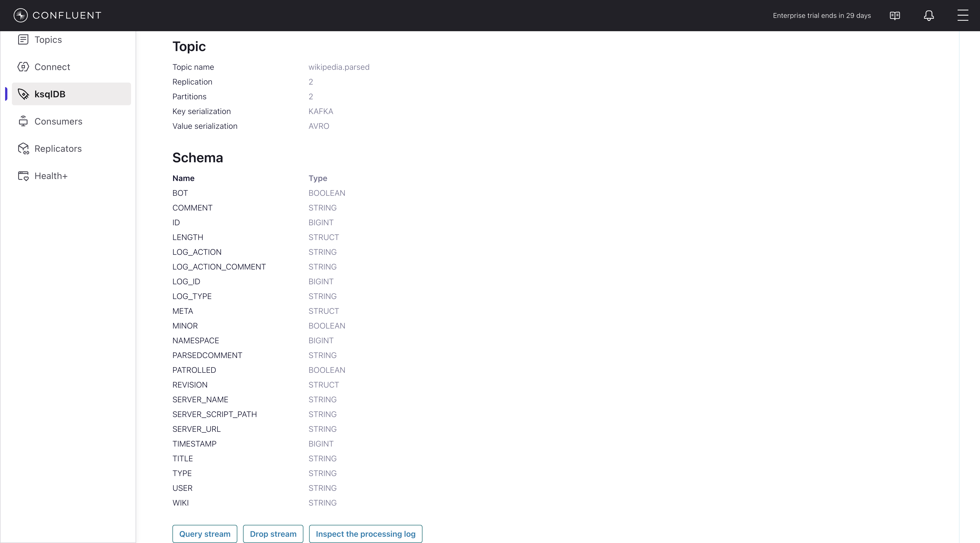The image size is (980, 543).
Task: Click the ksqlDB sidebar icon
Action: click(x=23, y=94)
